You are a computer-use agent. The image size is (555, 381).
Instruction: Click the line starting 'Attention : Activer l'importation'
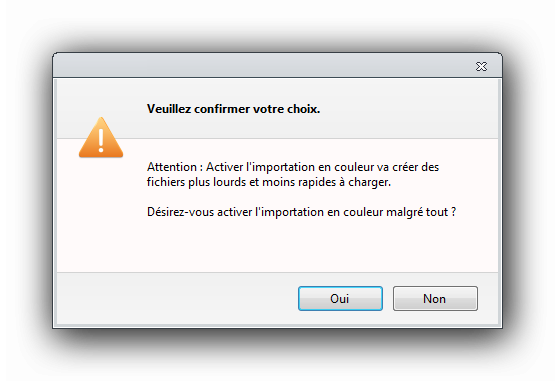293,167
